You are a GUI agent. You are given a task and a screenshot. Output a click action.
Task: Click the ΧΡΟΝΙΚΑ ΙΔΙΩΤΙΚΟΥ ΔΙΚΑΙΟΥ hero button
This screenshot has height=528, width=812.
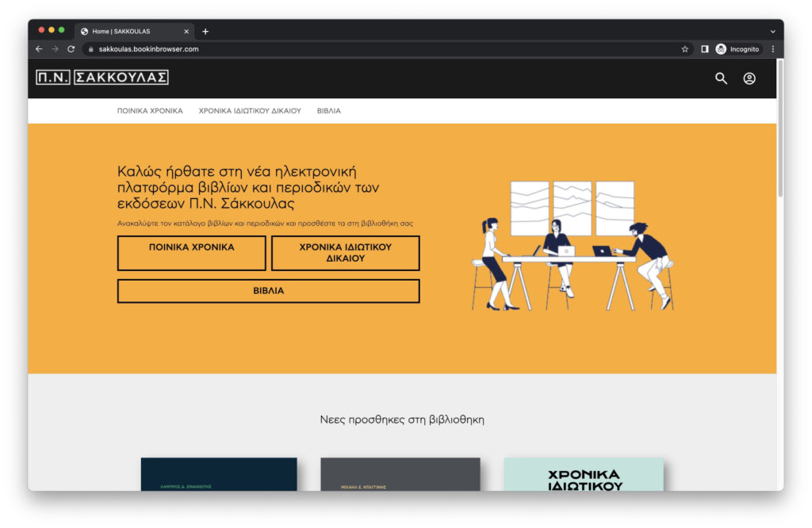(346, 253)
